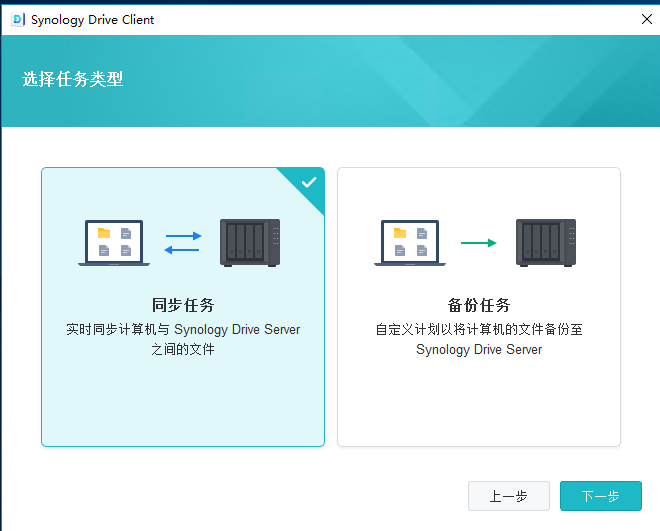The image size is (660, 531).
Task: Click the backup description about 自定义计划
Action: pyautogui.click(x=479, y=339)
